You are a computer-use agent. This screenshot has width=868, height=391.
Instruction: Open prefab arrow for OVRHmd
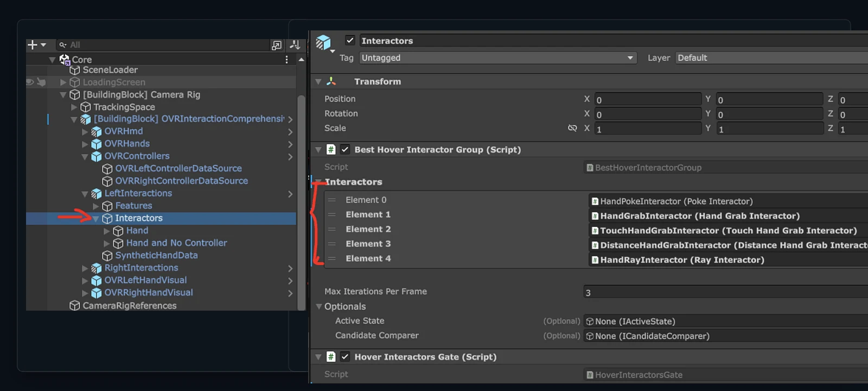coord(290,132)
